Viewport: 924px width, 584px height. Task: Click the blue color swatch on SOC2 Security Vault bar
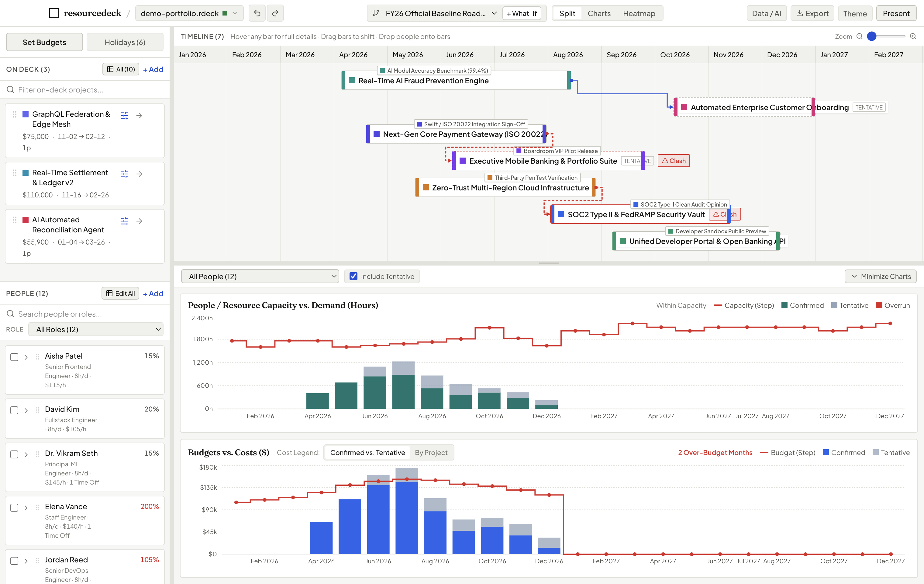[561, 214]
